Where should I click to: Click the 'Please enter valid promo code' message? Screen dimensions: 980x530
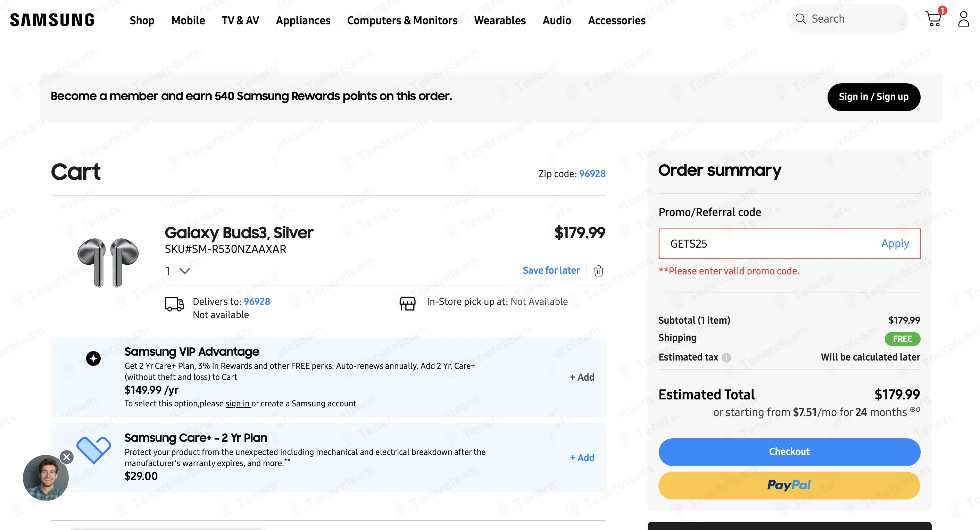coord(729,271)
